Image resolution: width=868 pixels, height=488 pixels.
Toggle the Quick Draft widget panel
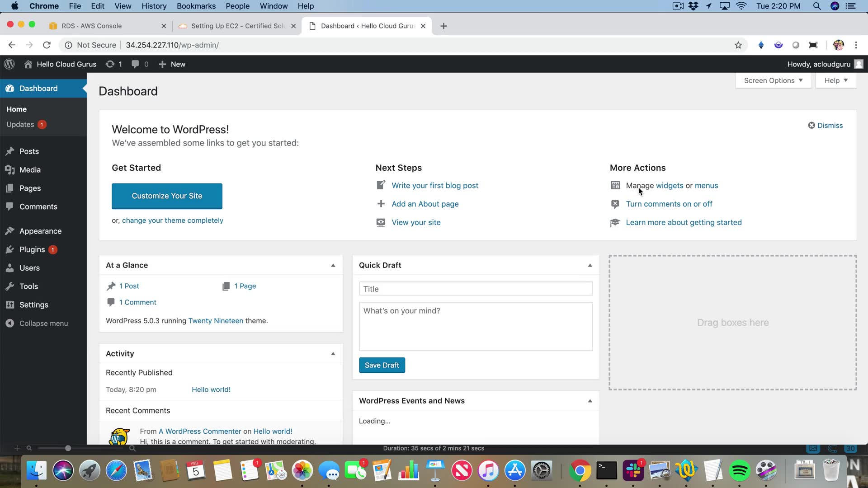(590, 265)
